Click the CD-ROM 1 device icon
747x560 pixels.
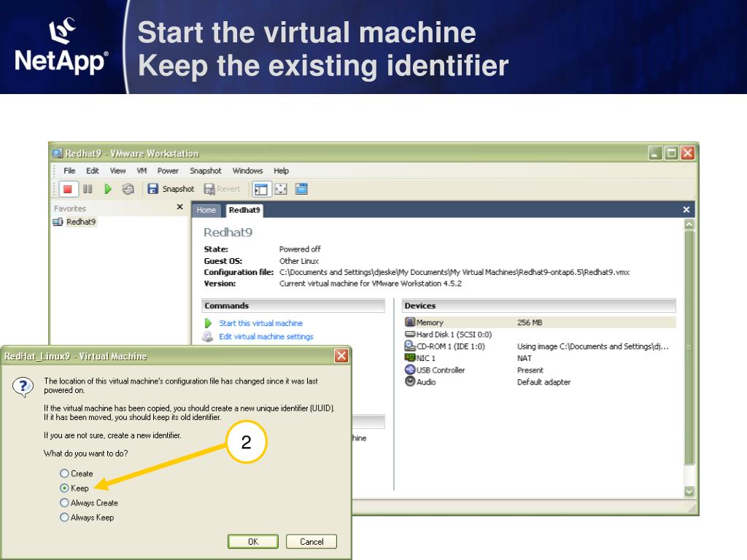click(x=410, y=346)
